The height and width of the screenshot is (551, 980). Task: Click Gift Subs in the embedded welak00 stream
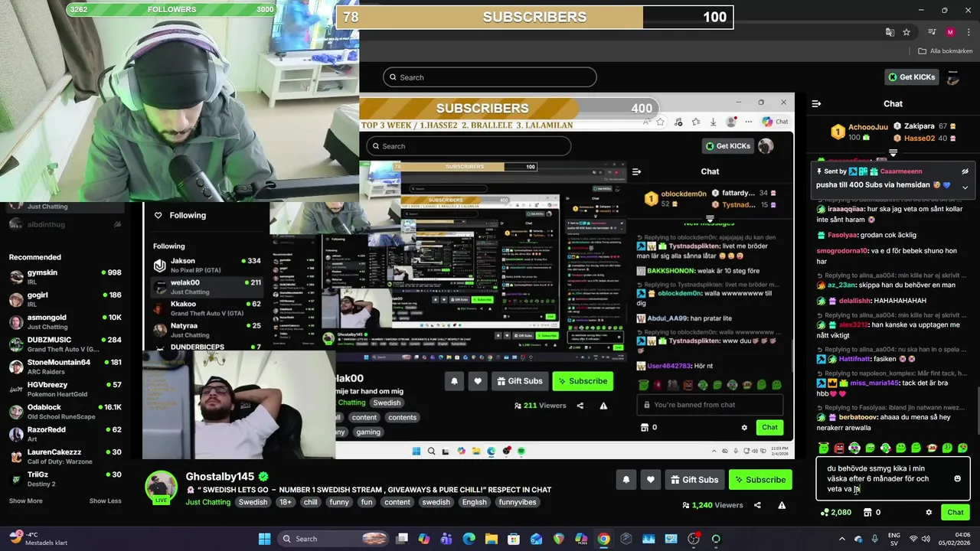point(519,381)
